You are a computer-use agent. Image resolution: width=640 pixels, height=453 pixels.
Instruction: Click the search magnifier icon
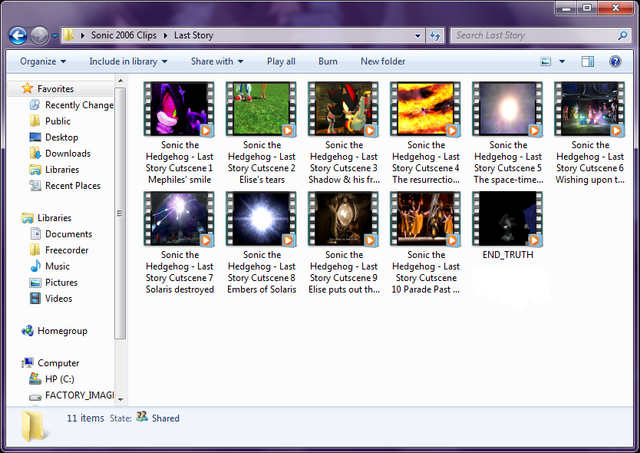pos(622,36)
